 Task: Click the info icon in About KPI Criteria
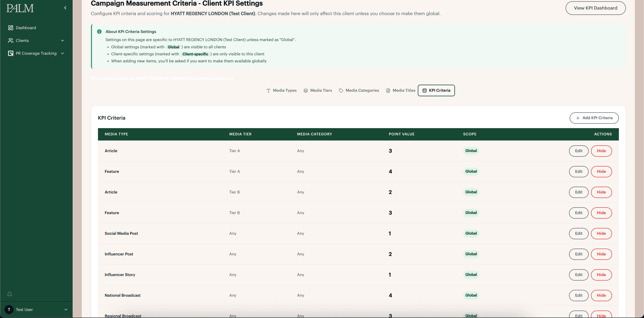coord(99,32)
